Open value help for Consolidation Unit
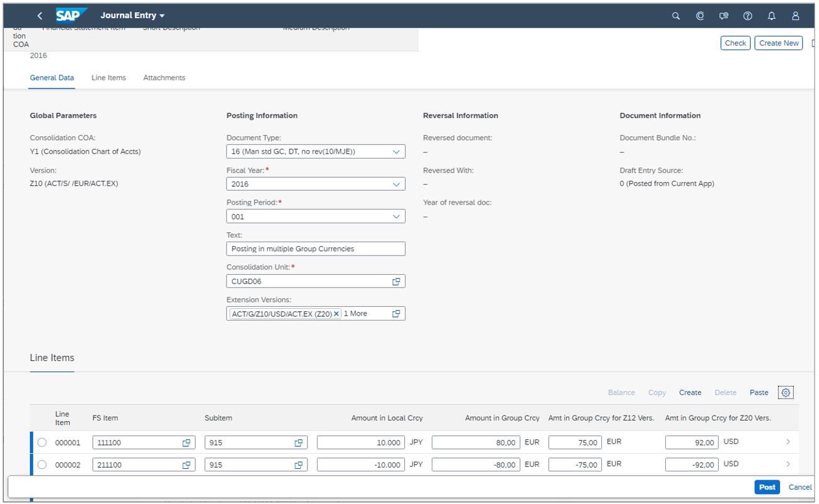 coord(395,281)
